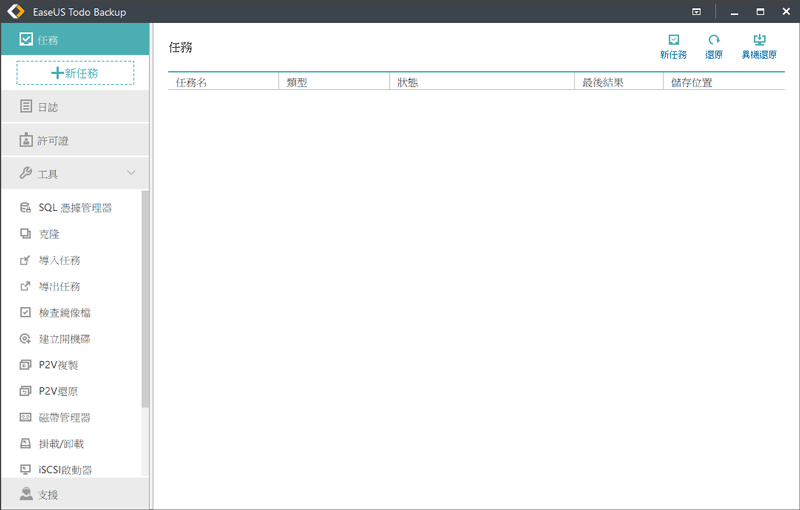Collapse the 工具 section chevron
The width and height of the screenshot is (800, 510).
pos(131,174)
